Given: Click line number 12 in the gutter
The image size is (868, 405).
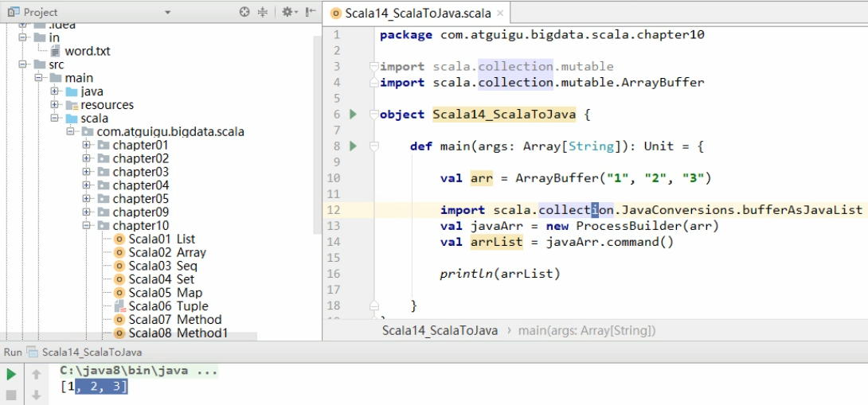Looking at the screenshot, I should (334, 210).
